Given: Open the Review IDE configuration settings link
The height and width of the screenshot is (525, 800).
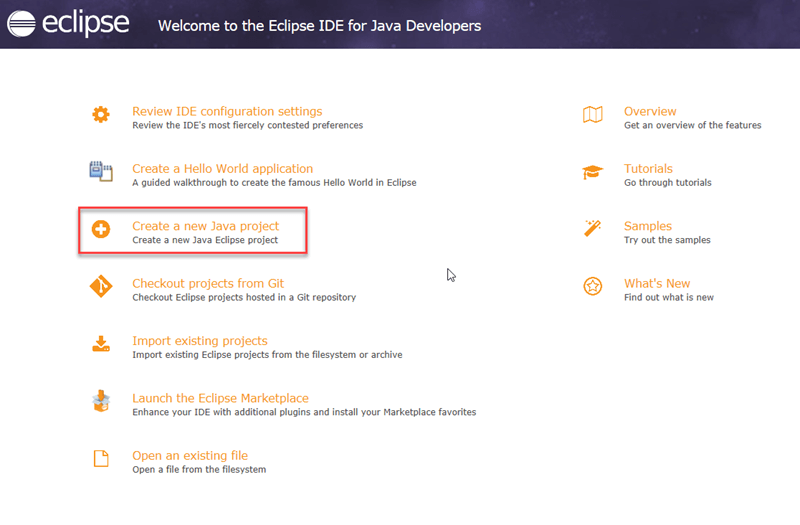Looking at the screenshot, I should click(x=227, y=111).
